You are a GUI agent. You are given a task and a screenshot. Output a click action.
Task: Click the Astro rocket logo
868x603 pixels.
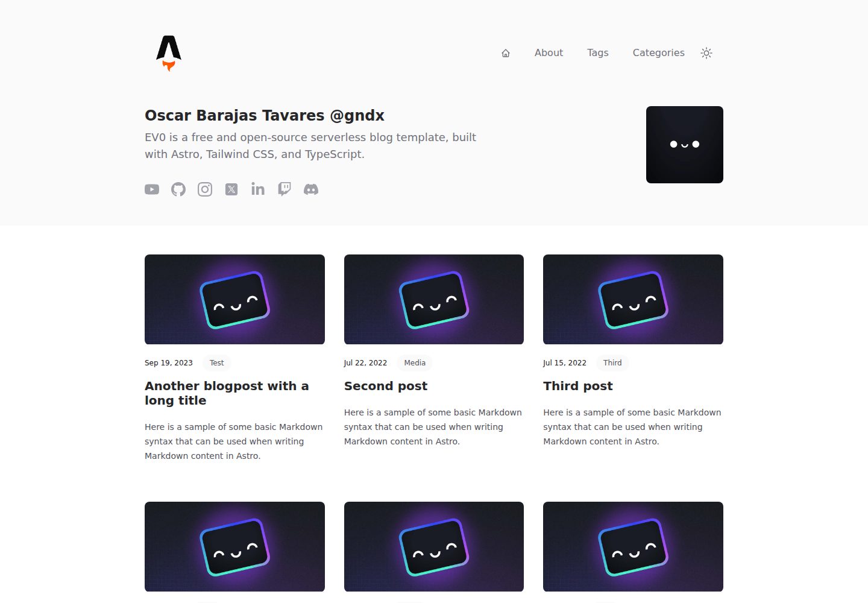point(169,53)
